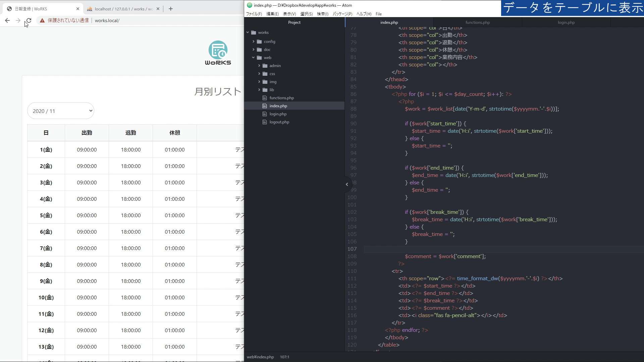The height and width of the screenshot is (362, 644).
Task: Reload the works.local page
Action: coord(29,20)
